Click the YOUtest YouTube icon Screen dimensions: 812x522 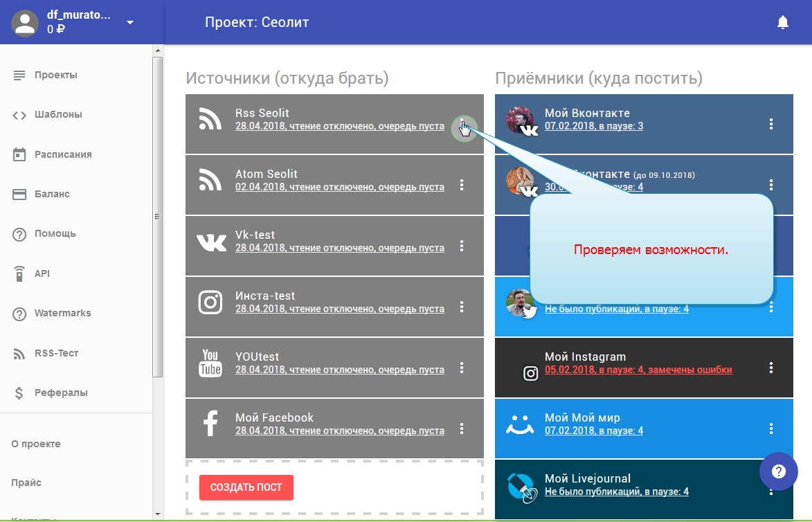[x=210, y=363]
